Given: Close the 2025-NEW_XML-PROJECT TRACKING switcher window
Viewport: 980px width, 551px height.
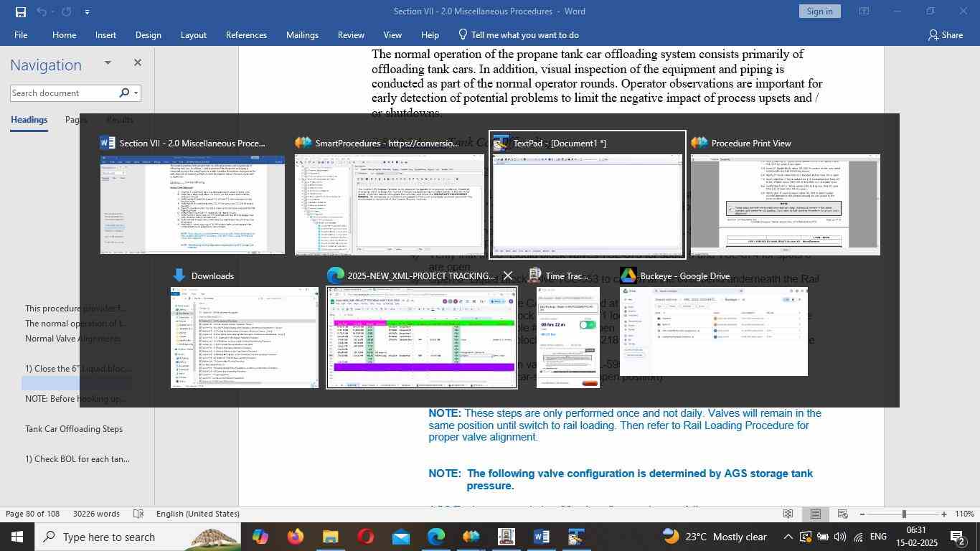Looking at the screenshot, I should pos(508,275).
